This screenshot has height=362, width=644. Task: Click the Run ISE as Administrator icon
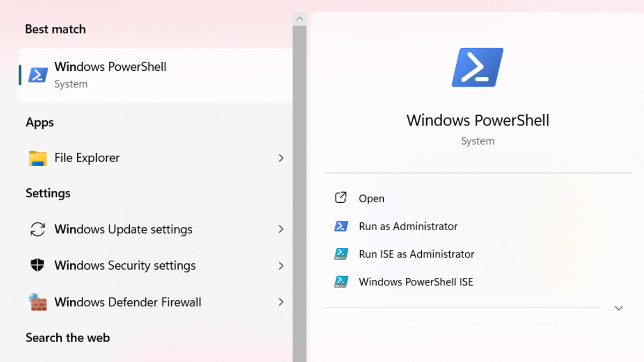pos(341,254)
